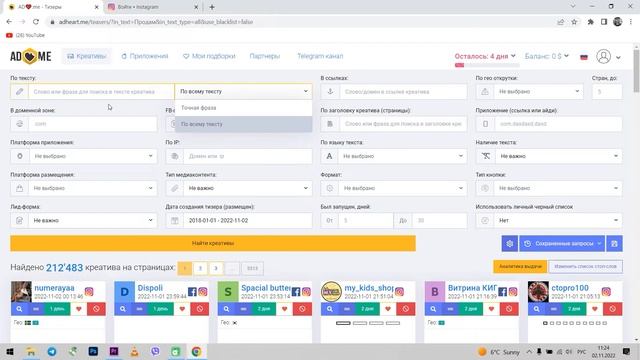Click the user avatar icon in the header
This screenshot has width=640, height=360.
click(603, 56)
